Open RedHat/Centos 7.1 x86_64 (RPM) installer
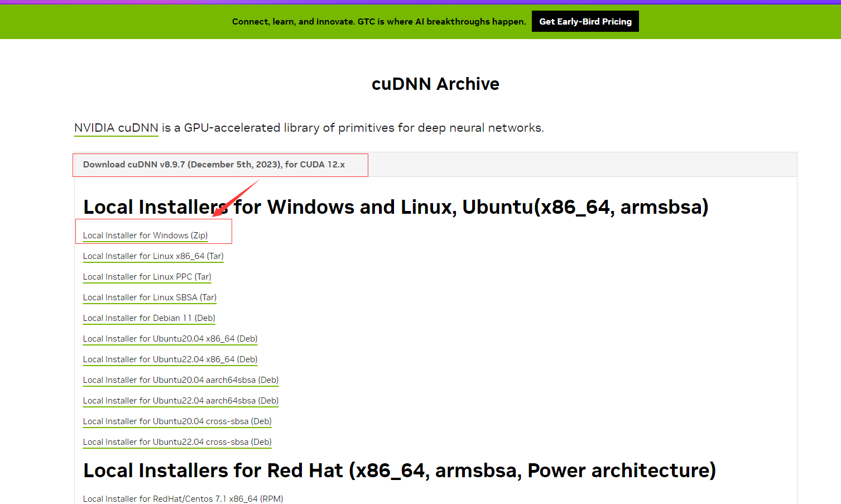This screenshot has width=841, height=504. click(182, 498)
